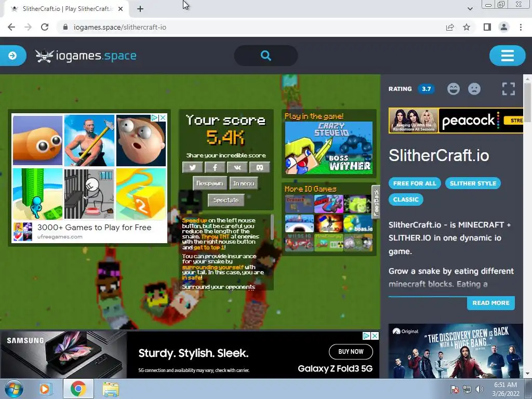The height and width of the screenshot is (399, 532).
Task: Toggle the browser side panel
Action: [487, 27]
